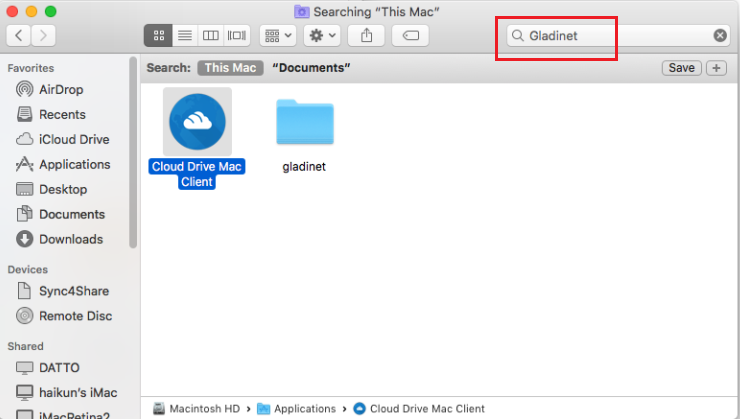The width and height of the screenshot is (740, 419).
Task: Click the Favorites section header
Action: (31, 68)
